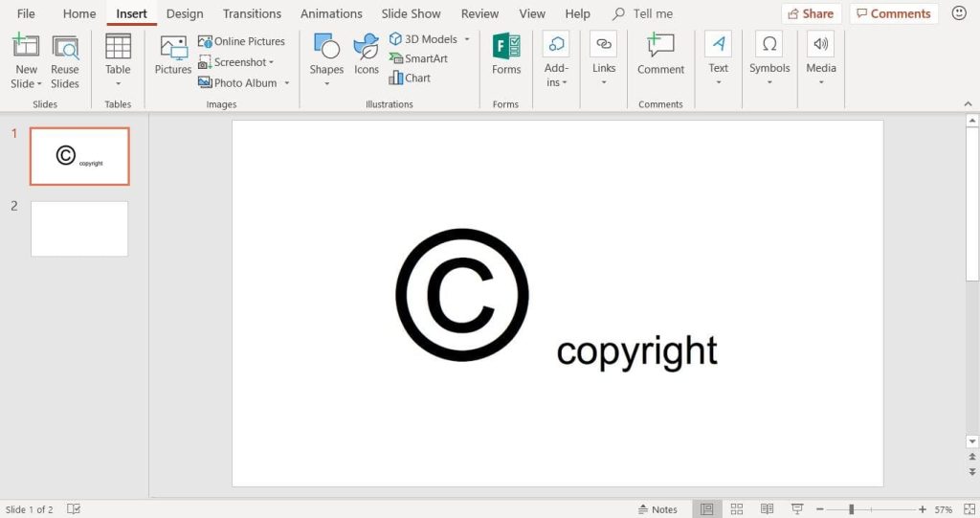Switch to Normal view

click(707, 509)
